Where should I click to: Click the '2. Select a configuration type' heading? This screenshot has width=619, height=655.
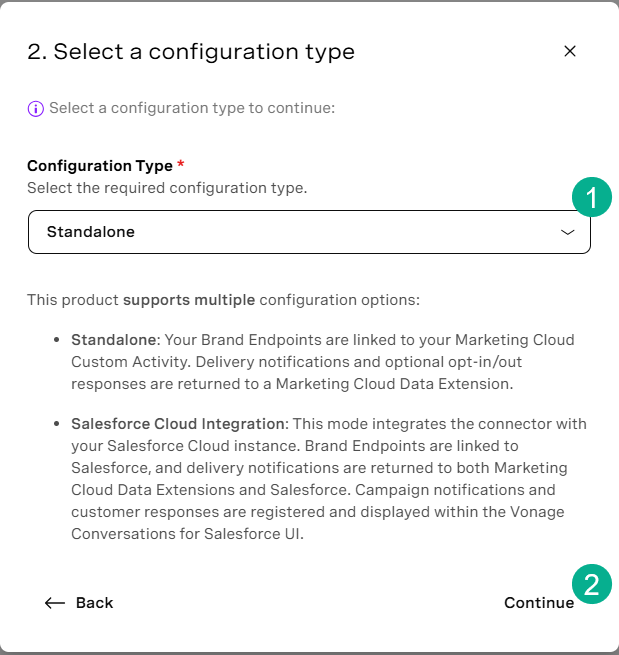[x=191, y=52]
